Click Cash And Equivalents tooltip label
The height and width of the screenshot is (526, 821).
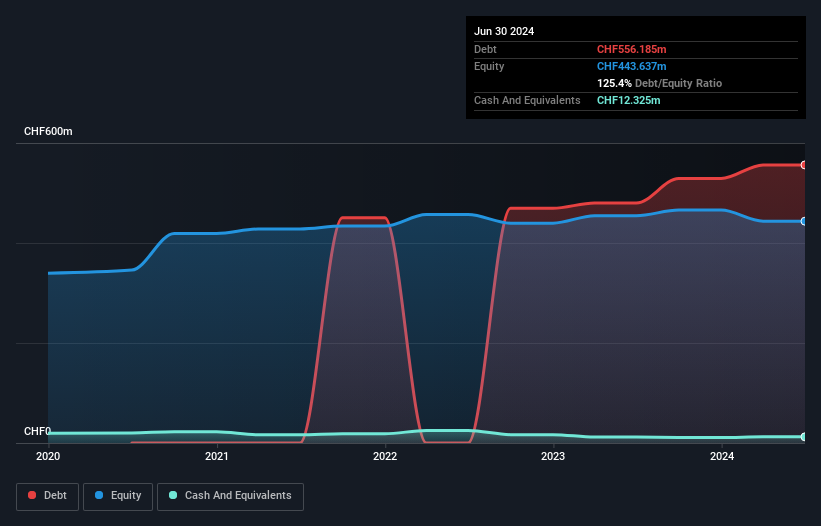pyautogui.click(x=527, y=100)
